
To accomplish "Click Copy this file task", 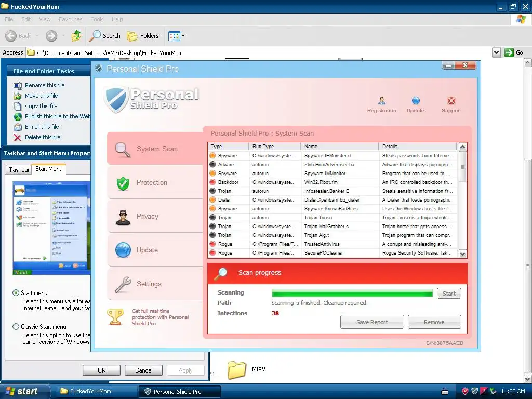I will coord(41,106).
